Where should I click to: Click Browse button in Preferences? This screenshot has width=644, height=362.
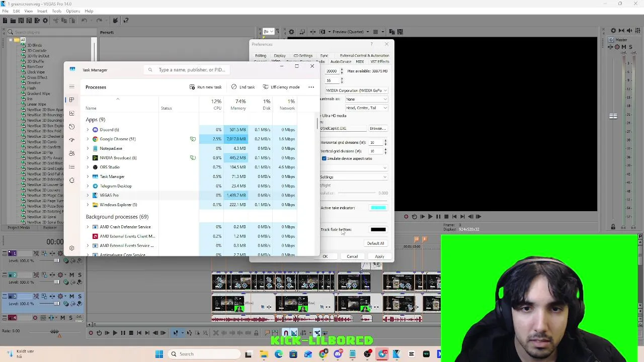point(377,129)
